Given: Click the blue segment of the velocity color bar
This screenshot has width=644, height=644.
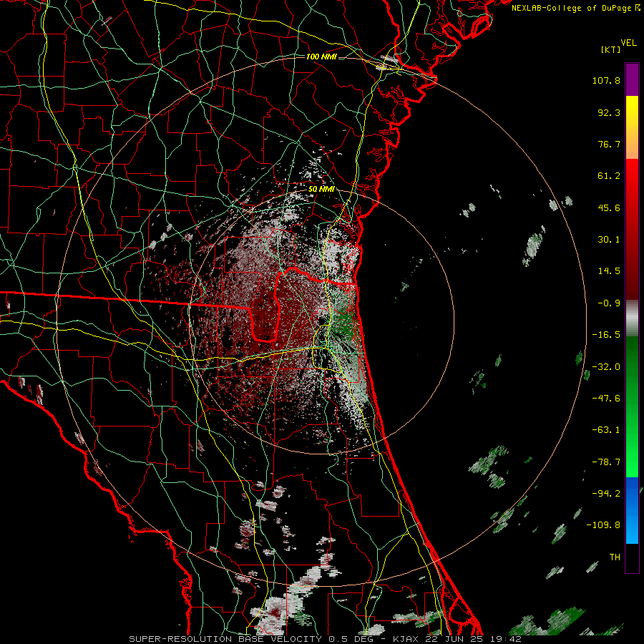Looking at the screenshot, I should tap(632, 510).
